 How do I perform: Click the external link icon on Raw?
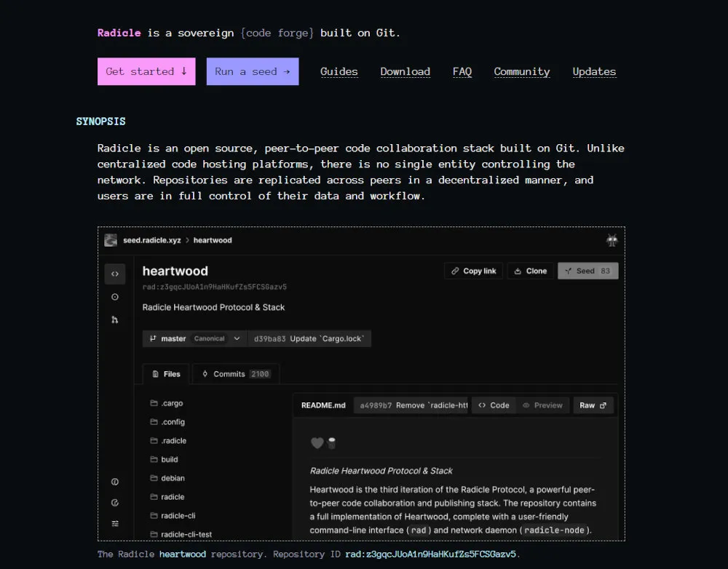coord(603,405)
